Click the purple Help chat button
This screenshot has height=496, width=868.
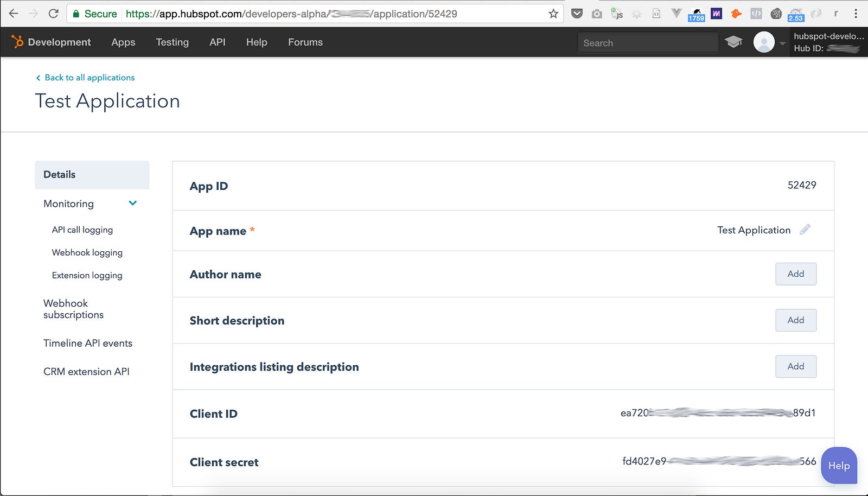pyautogui.click(x=839, y=466)
